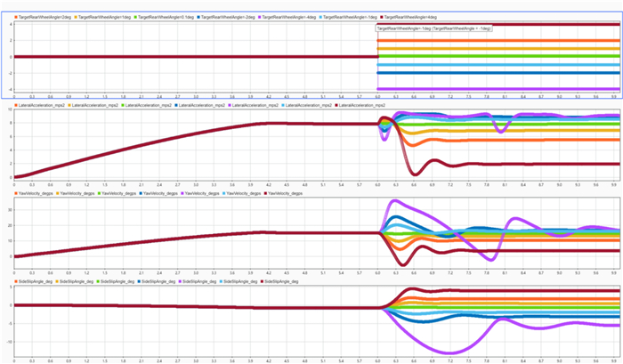Click the green LateralAcceleration_mps2 legend marker
The image size is (623, 364).
click(x=124, y=105)
